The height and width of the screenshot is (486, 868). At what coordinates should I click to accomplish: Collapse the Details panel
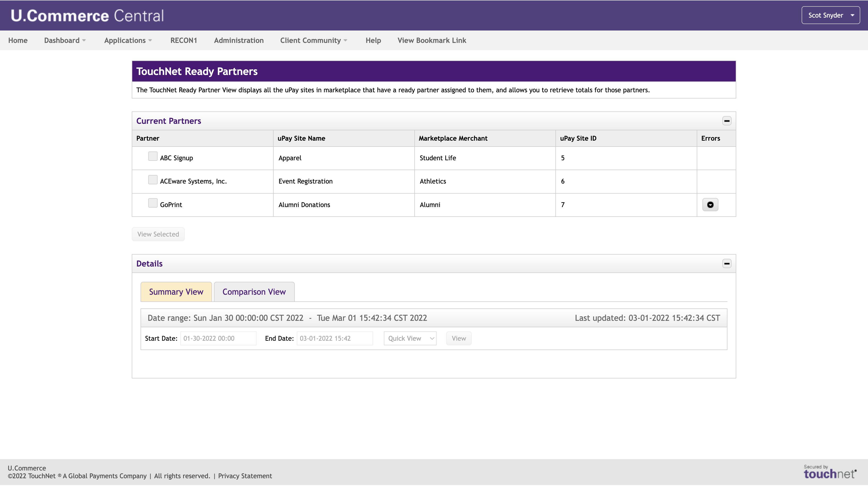(726, 263)
